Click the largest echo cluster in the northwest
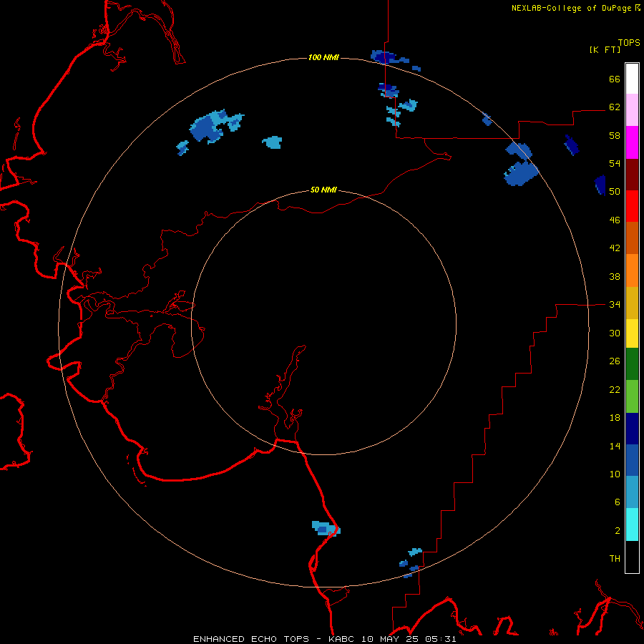Image resolution: width=644 pixels, height=644 pixels. 215,127
